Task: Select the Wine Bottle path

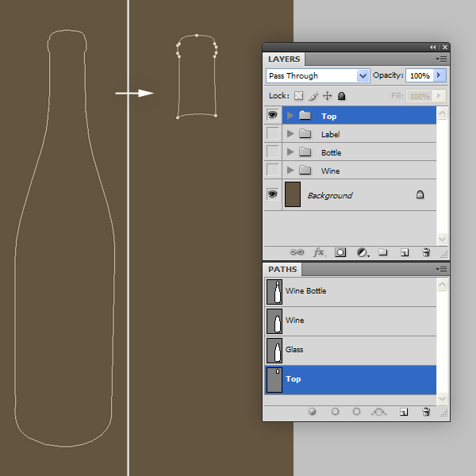Action: click(351, 292)
